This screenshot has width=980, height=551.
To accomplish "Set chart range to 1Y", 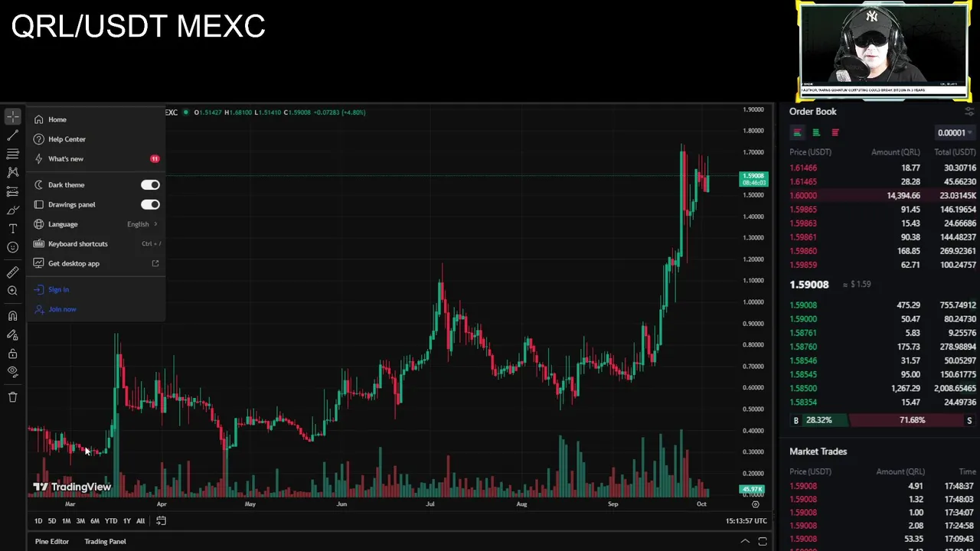I will tap(127, 521).
